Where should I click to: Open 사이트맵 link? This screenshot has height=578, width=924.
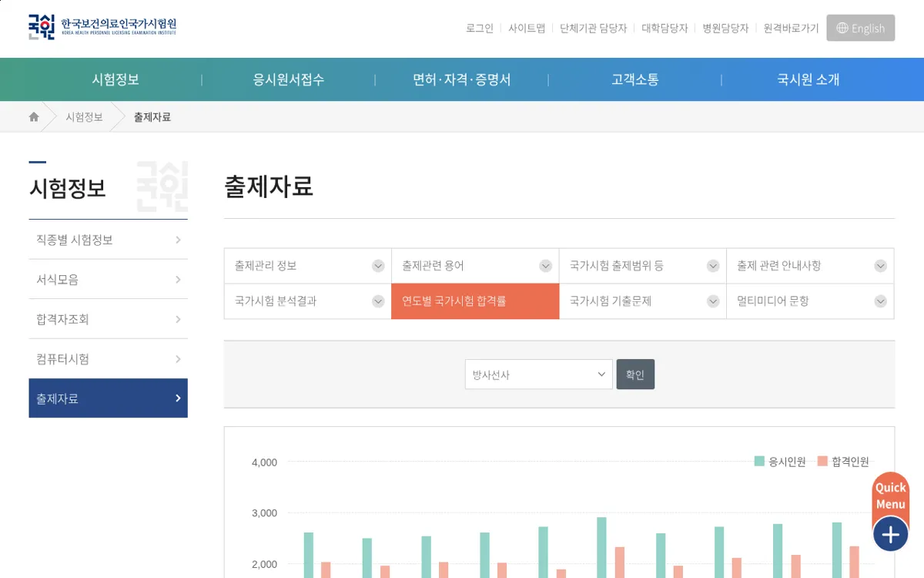tap(527, 28)
